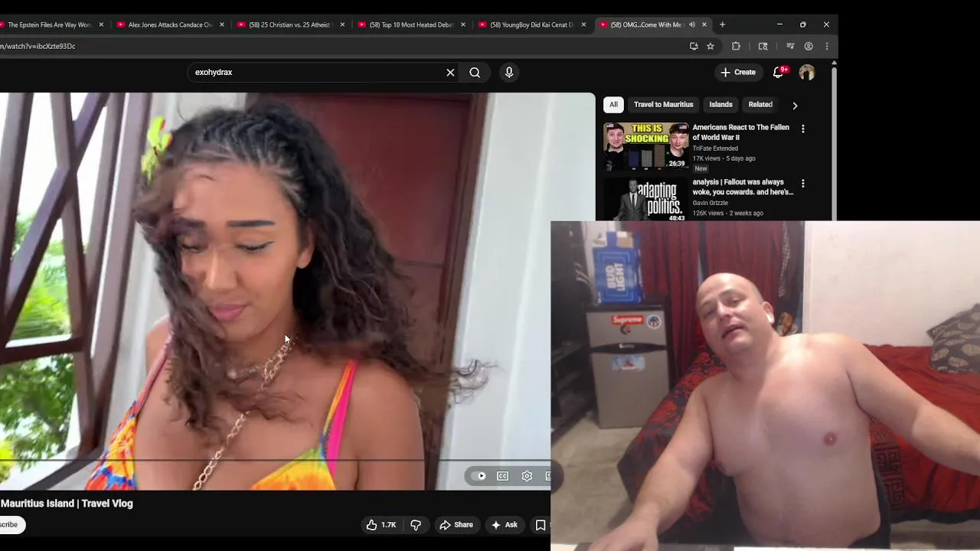Viewport: 980px width, 551px height.
Task: Close the Alex Jones Attacks Candace tab
Action: (222, 24)
